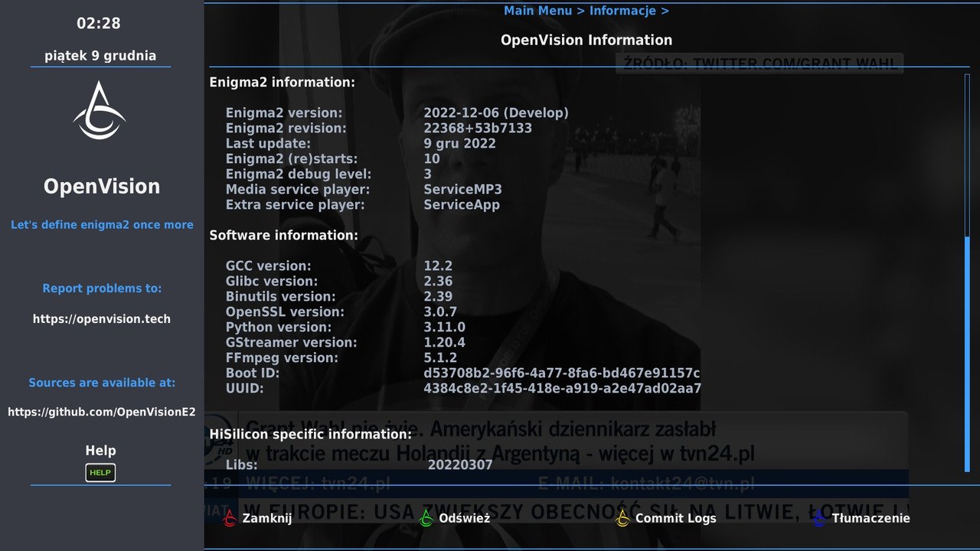Open the https://openvision.tech link
This screenshot has height=551, width=980.
tap(100, 318)
